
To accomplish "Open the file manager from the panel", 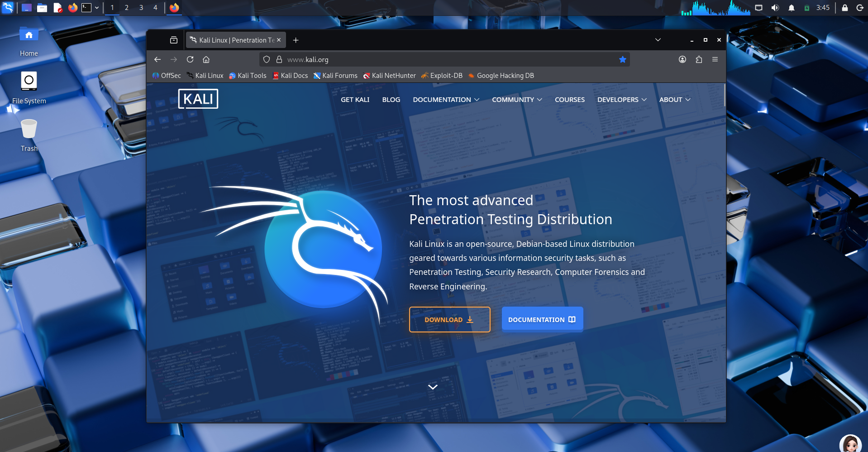I will pos(42,8).
